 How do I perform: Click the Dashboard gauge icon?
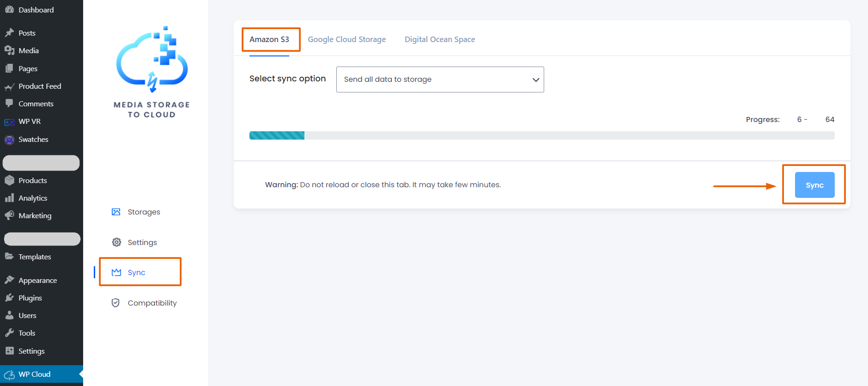(x=9, y=10)
